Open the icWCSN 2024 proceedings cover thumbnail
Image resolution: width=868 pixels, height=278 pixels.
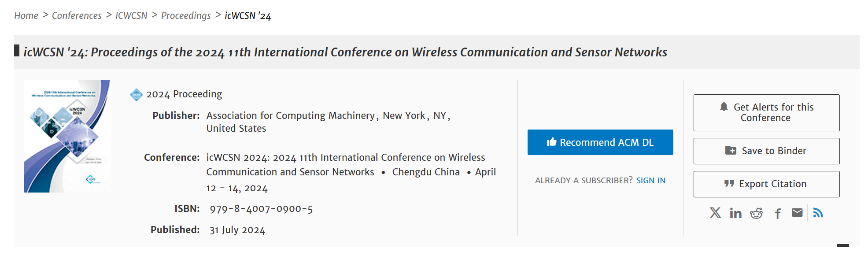[67, 136]
